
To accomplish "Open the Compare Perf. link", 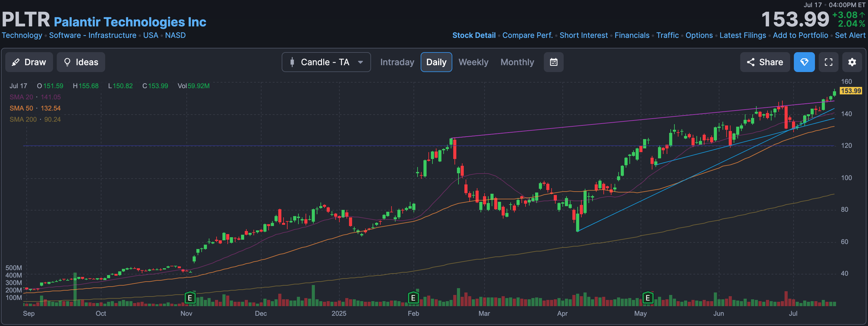I will click(527, 35).
